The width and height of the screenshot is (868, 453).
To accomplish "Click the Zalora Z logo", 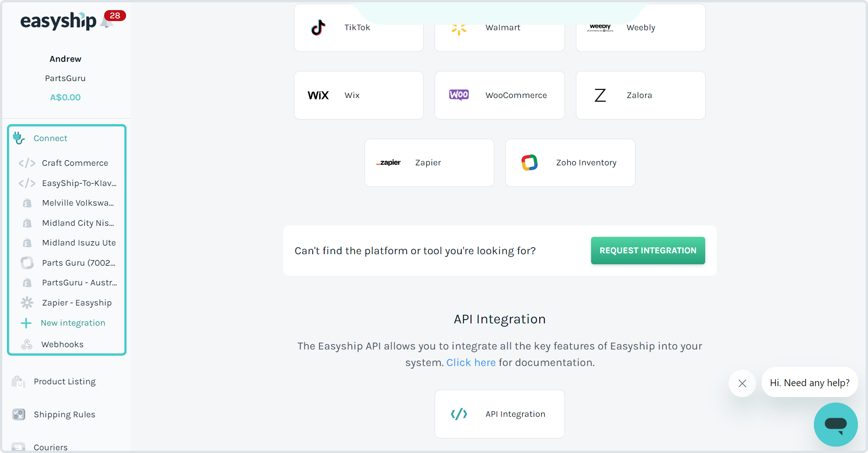I will click(600, 95).
